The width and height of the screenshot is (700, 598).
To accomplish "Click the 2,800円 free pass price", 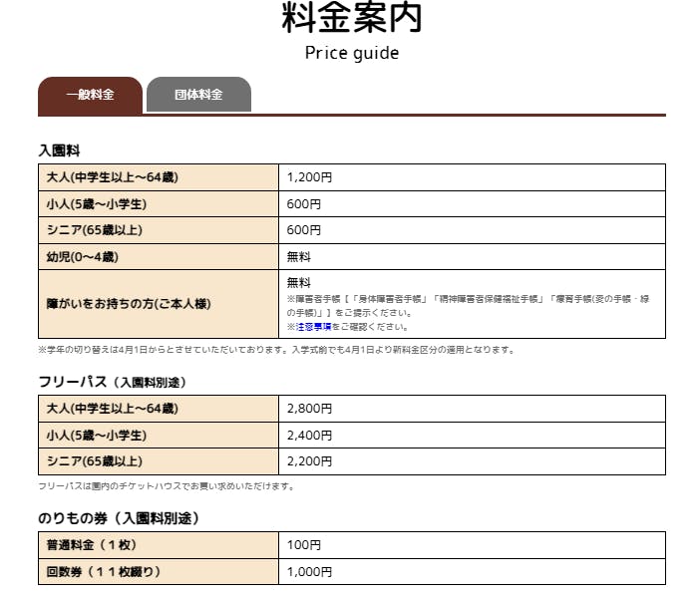I will coord(308,409).
